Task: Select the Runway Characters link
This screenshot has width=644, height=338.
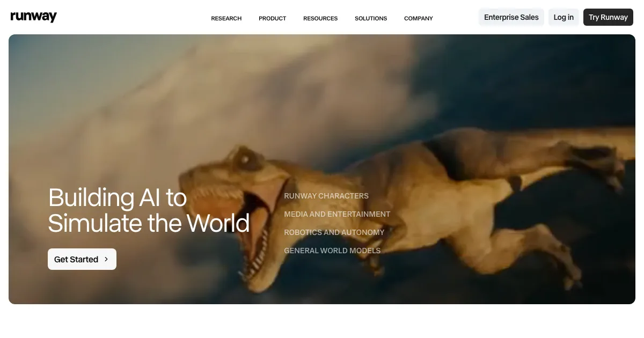Action: pos(326,196)
